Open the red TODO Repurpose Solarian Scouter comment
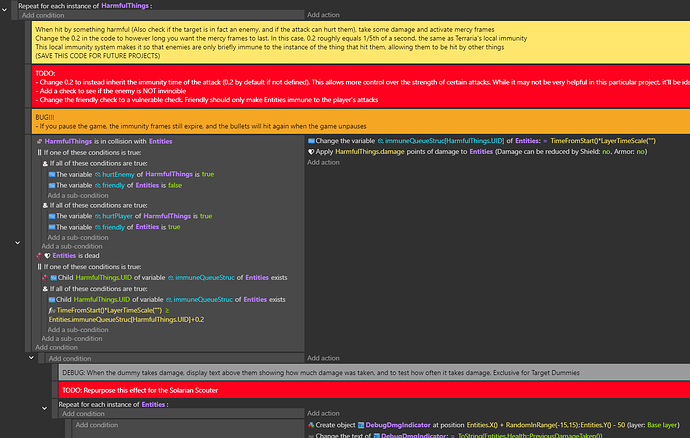Viewport: 690px width, 438px height. coord(374,390)
